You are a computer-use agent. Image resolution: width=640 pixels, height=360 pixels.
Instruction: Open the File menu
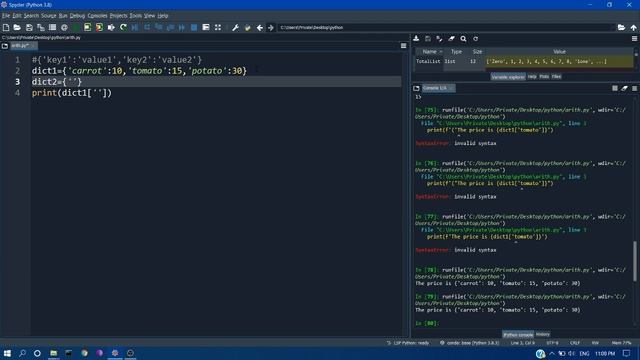point(6,16)
